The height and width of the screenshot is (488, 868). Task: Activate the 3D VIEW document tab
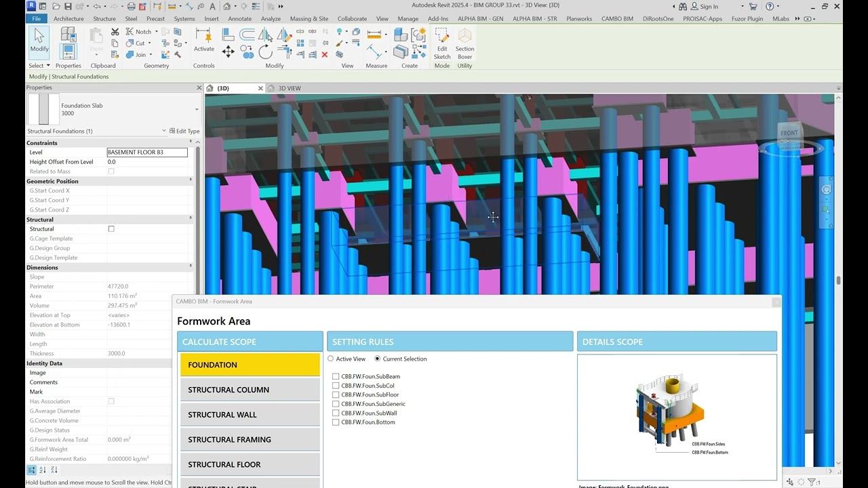[x=290, y=88]
